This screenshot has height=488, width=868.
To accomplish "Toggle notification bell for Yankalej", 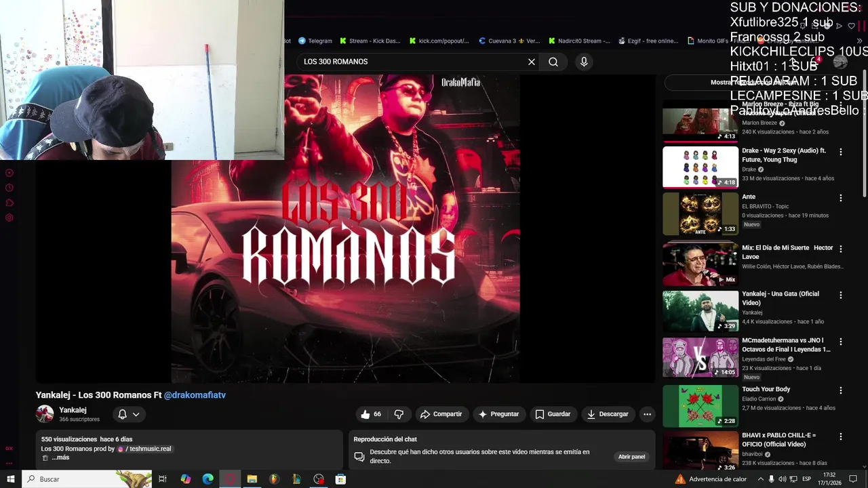I will point(122,414).
